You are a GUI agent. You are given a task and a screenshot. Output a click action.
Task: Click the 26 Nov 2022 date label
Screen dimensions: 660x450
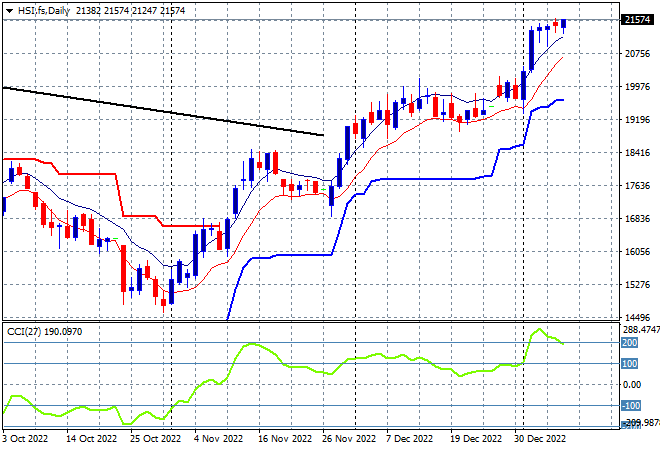[x=349, y=439]
